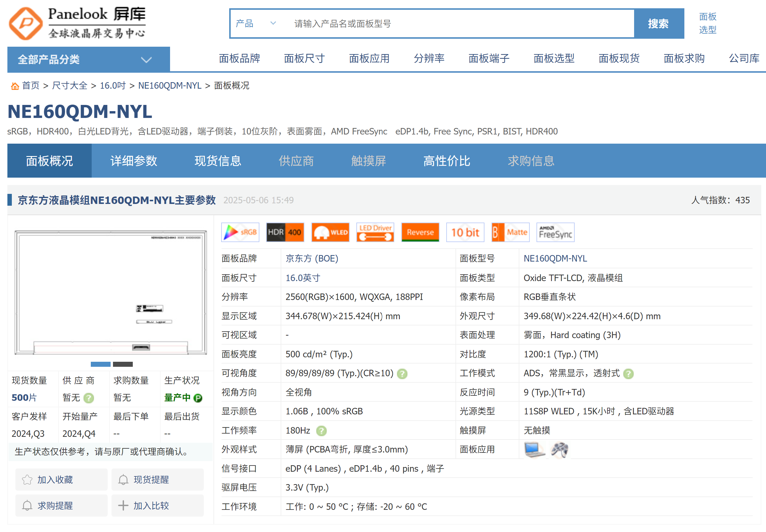
Task: Click help icon next to 180Hz
Action: click(x=321, y=431)
